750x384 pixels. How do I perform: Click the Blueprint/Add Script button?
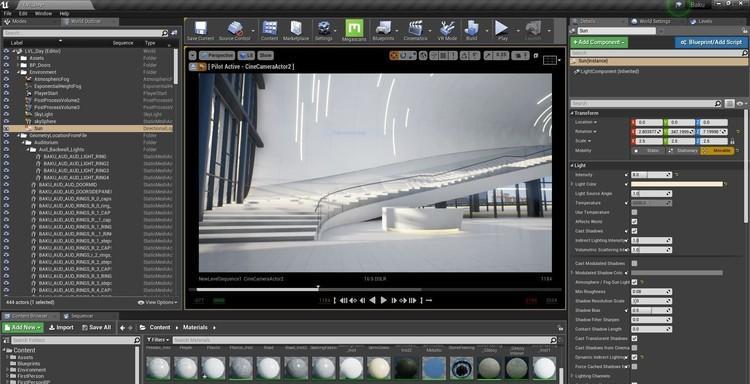pyautogui.click(x=711, y=43)
